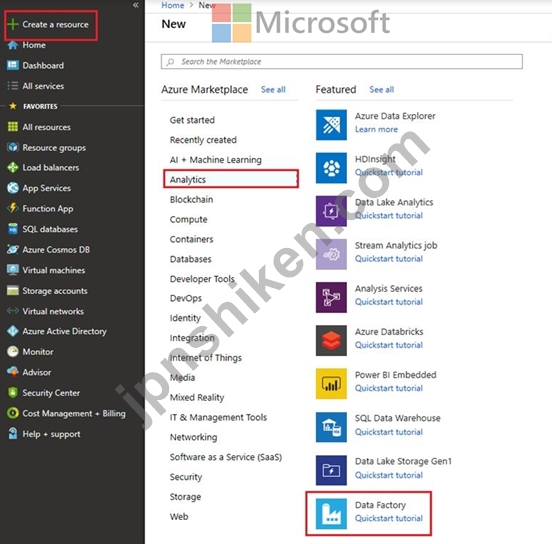552x544 pixels.
Task: Open the AI + Machine Learning category
Action: [x=215, y=160]
